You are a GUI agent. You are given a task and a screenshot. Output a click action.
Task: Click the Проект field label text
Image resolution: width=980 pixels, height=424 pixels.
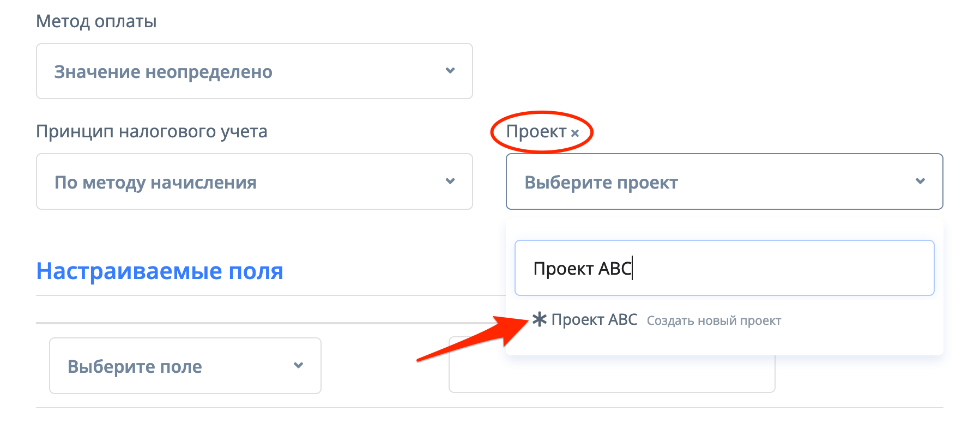pos(536,131)
